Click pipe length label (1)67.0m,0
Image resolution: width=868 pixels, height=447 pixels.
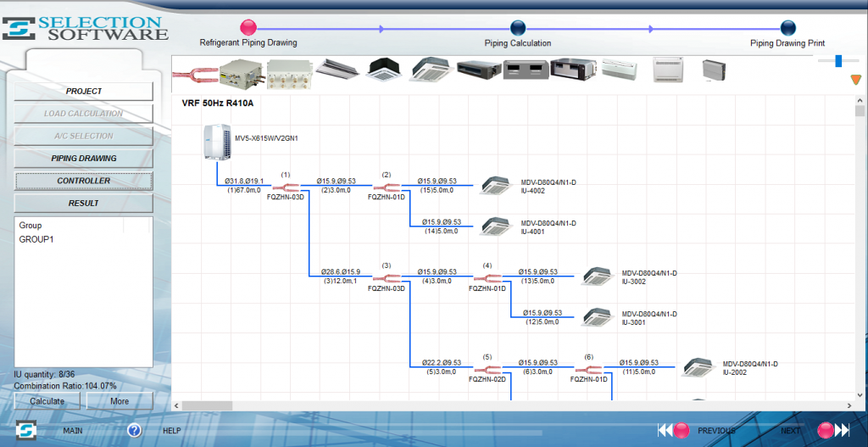(244, 190)
